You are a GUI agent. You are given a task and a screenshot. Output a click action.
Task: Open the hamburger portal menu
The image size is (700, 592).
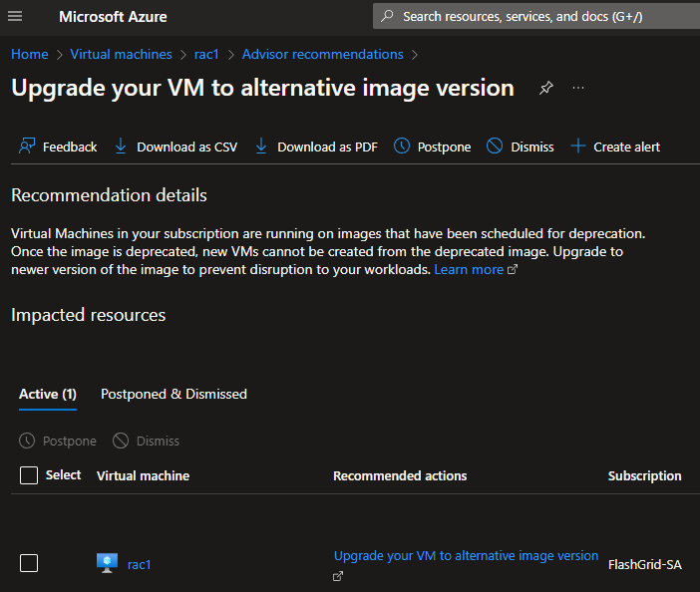point(15,17)
